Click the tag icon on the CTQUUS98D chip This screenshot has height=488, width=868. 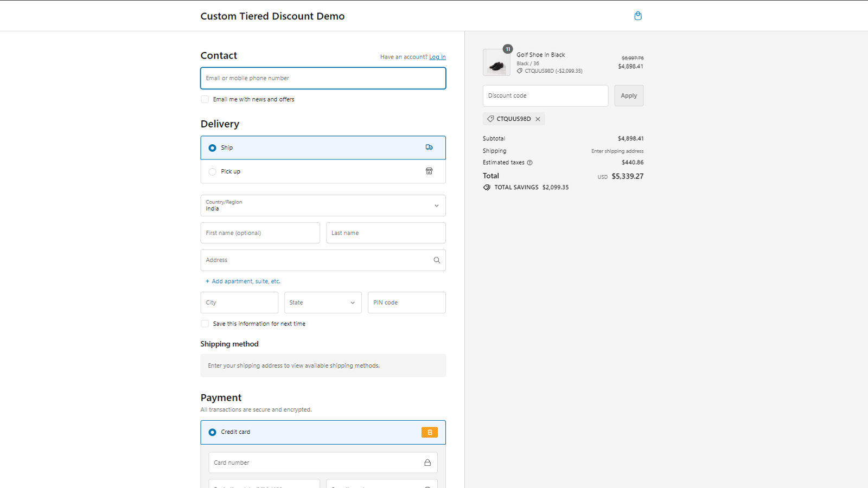point(491,118)
